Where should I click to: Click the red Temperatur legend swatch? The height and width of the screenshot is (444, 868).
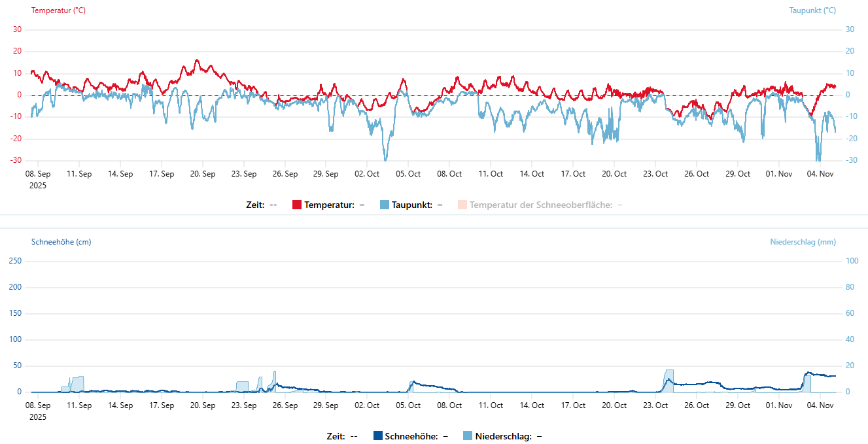point(297,205)
